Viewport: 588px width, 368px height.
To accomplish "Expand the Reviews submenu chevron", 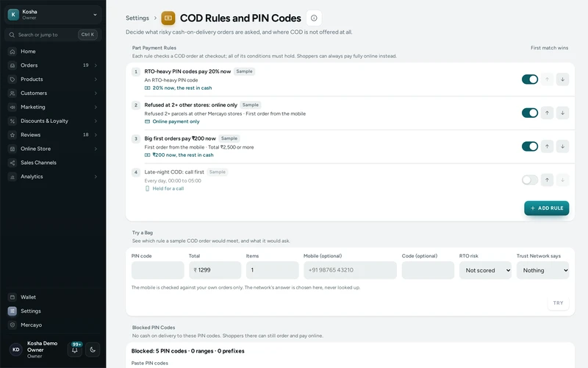I will [96, 135].
